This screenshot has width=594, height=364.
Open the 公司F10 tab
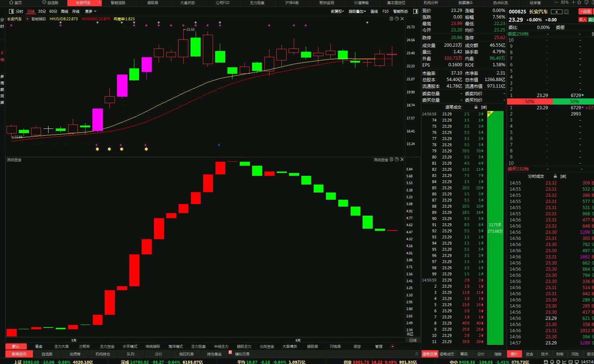click(222, 3)
